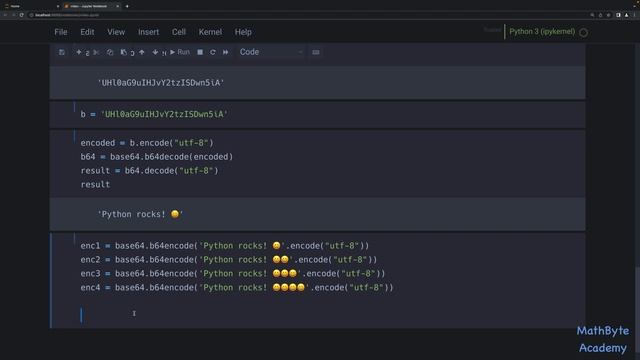
Task: Click the enc3 assignment line
Action: [x=233, y=273]
